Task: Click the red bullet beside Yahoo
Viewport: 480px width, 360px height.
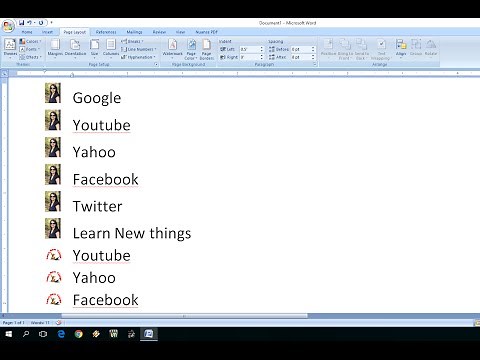Action: [54, 277]
